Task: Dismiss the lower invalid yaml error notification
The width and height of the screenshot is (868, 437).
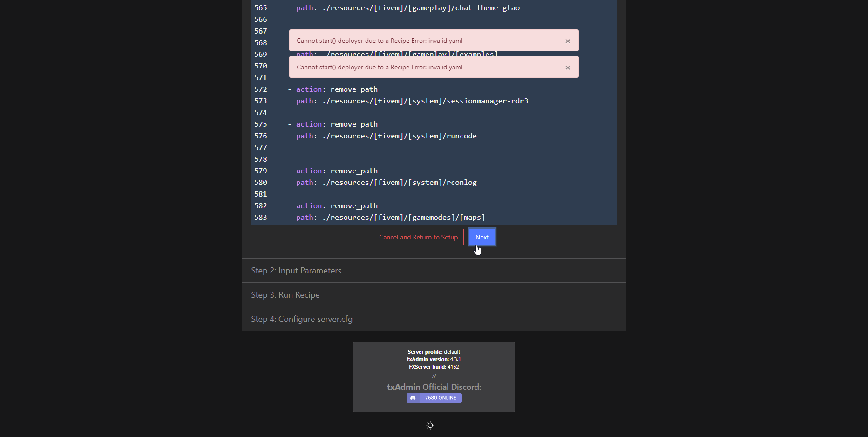Action: tap(568, 68)
